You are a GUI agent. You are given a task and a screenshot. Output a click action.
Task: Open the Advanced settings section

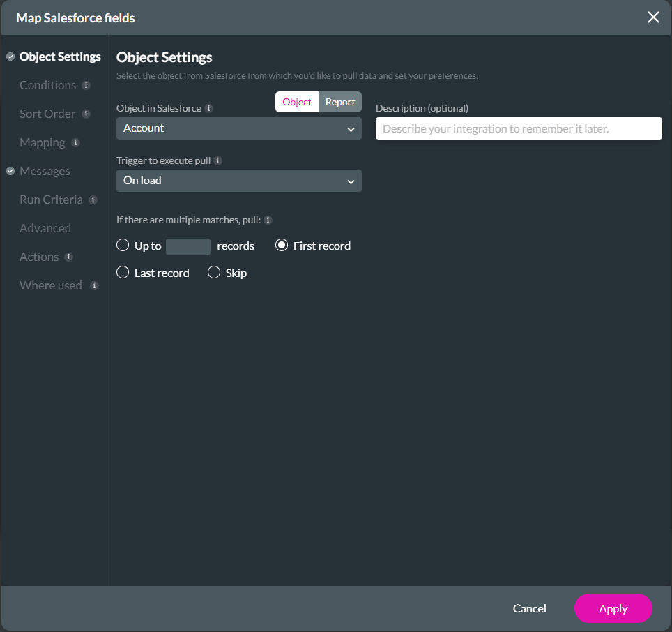pos(45,228)
